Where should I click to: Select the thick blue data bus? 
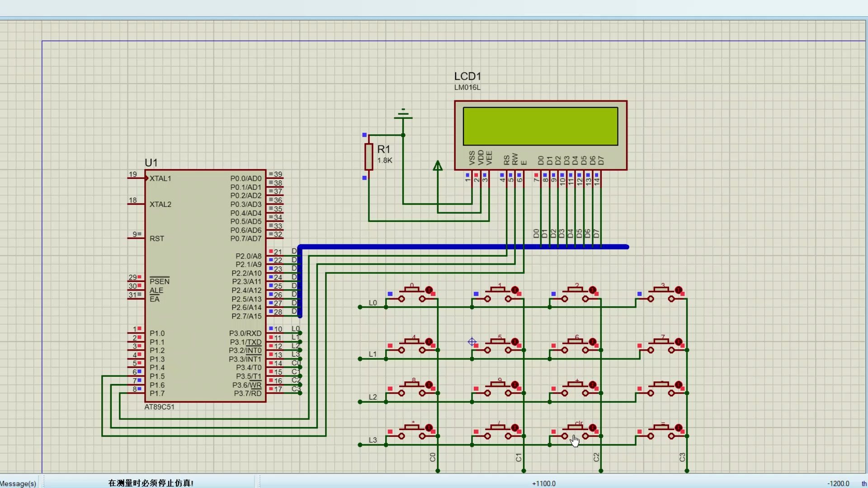[x=463, y=247]
